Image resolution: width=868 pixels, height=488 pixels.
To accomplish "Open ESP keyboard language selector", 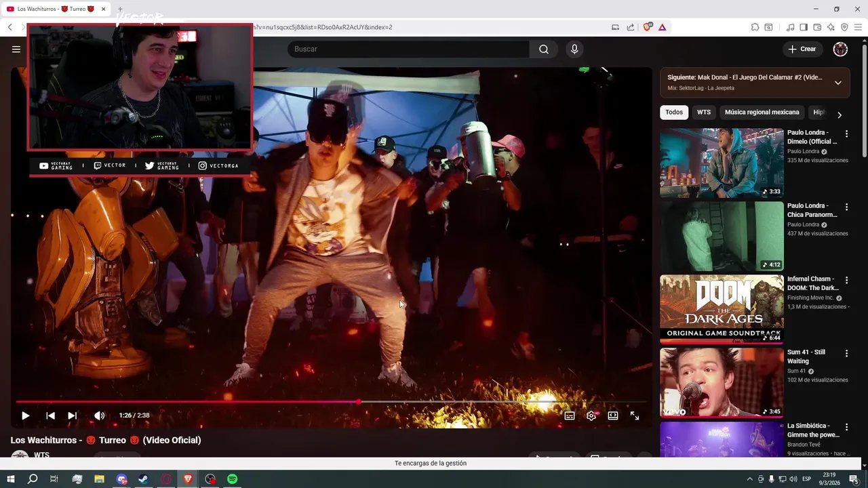I will coord(807,479).
